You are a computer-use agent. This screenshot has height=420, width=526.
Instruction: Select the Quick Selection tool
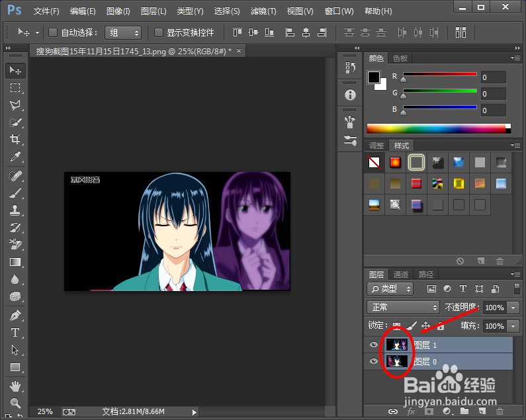[x=15, y=122]
